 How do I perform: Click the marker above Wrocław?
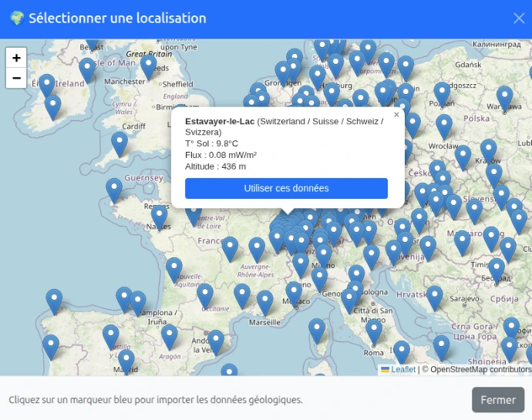click(443, 125)
